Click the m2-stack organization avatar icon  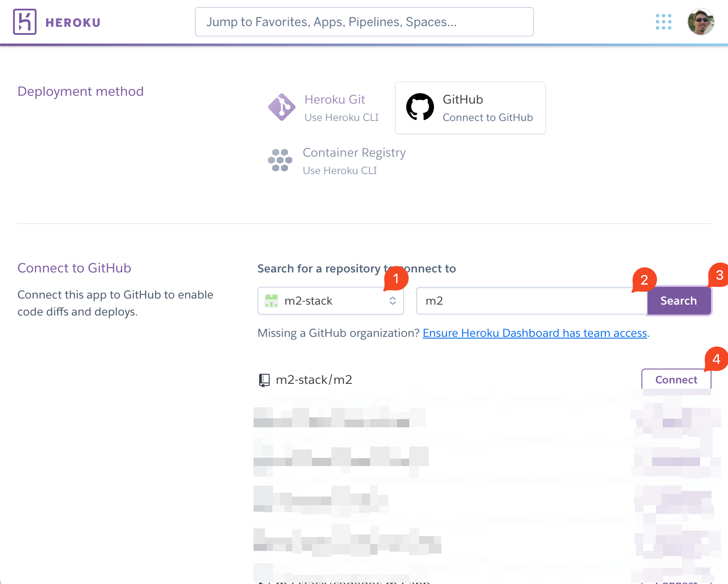tap(271, 300)
